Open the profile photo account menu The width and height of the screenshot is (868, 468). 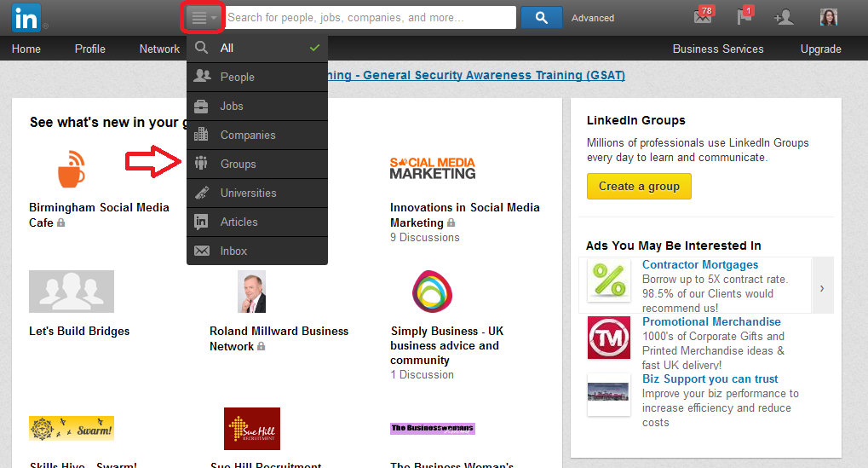coord(828,18)
